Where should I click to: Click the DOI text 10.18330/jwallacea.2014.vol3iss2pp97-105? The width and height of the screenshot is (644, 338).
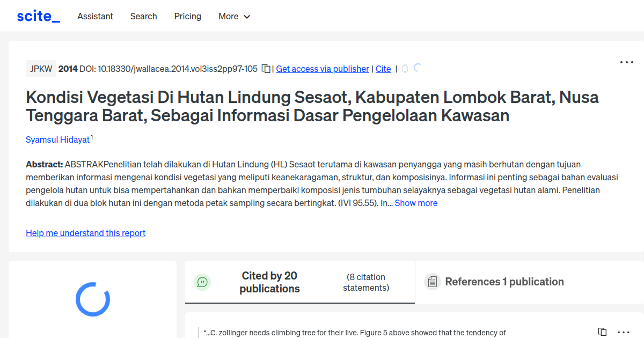[178, 69]
